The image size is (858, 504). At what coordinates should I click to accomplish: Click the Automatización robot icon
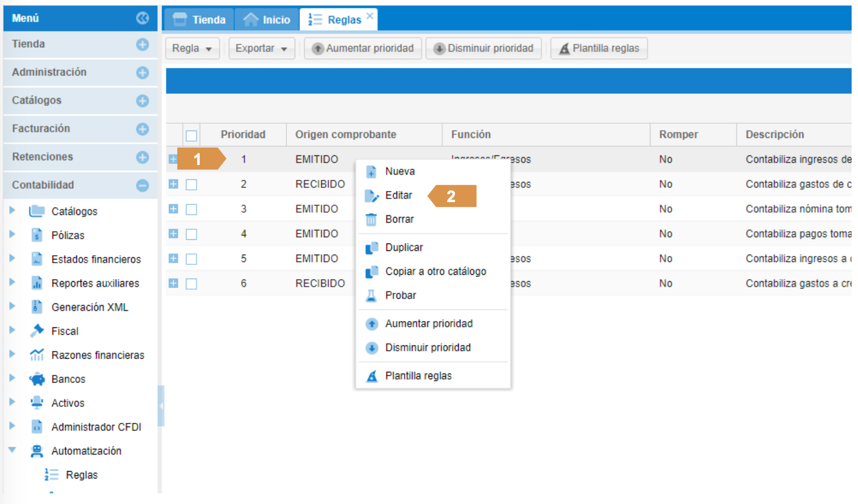(37, 451)
